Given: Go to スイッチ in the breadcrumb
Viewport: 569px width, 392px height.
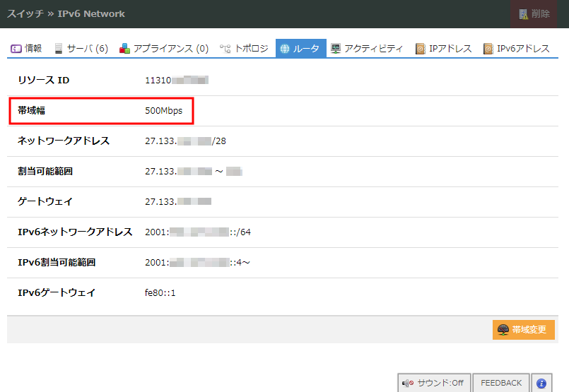Looking at the screenshot, I should 25,13.
